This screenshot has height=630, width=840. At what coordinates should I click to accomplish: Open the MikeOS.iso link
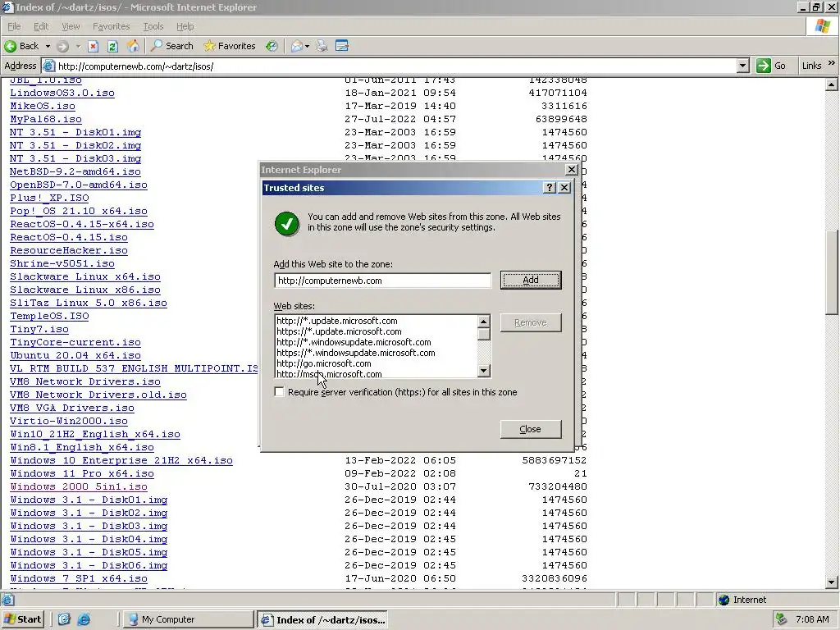coord(43,106)
